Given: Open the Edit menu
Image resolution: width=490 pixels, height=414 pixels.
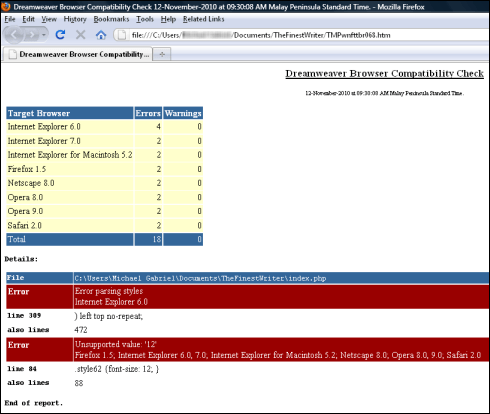Looking at the screenshot, I should tap(28, 19).
